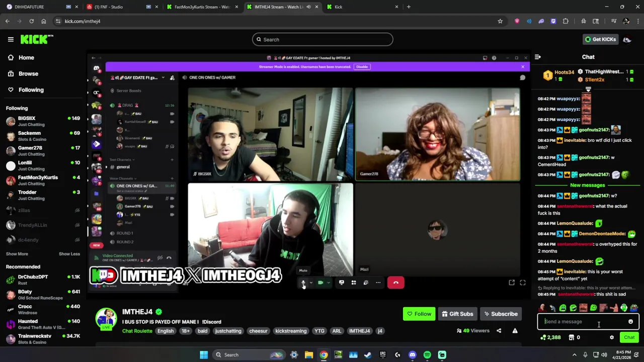The width and height of the screenshot is (644, 362).
Task: Open camera options arrow beside video
Action: (328, 283)
